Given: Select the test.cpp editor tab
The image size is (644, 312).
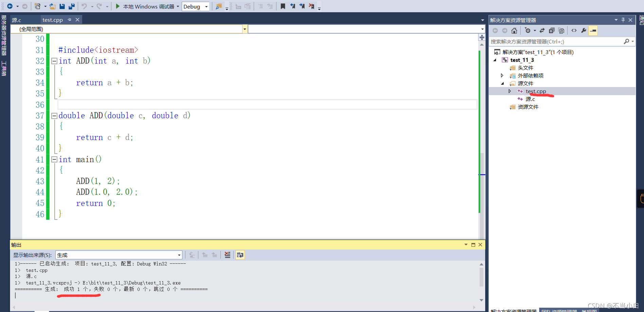Looking at the screenshot, I should tap(53, 20).
